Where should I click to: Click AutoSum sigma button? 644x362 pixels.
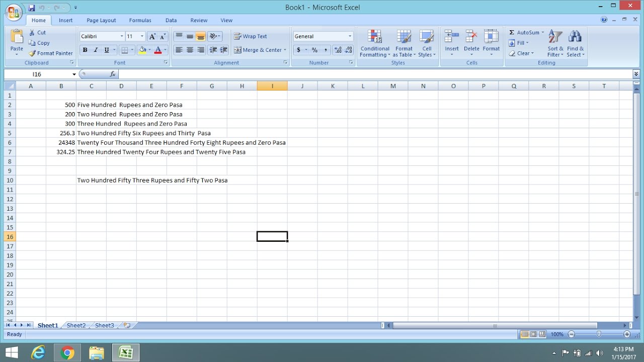coord(523,33)
